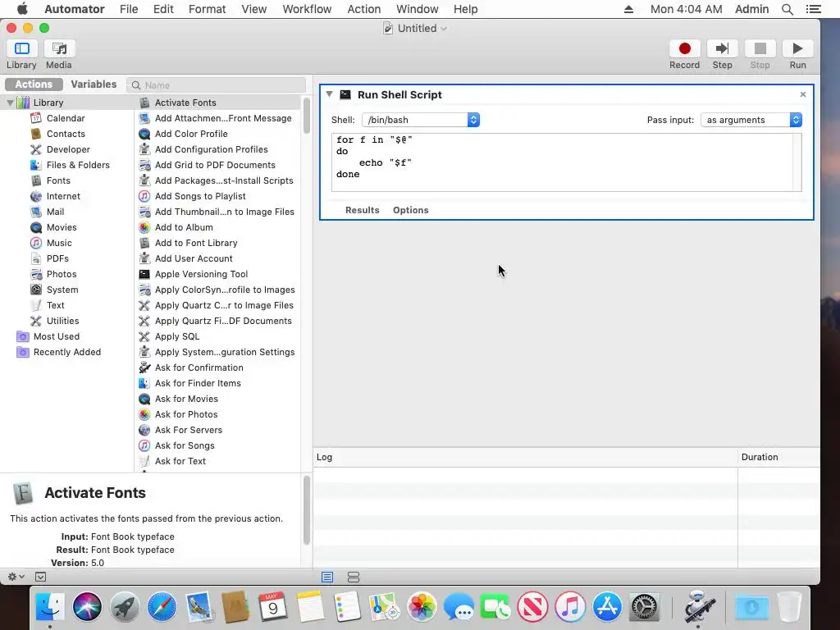Switch to the log list view icon
This screenshot has width=840, height=630.
pyautogui.click(x=327, y=577)
